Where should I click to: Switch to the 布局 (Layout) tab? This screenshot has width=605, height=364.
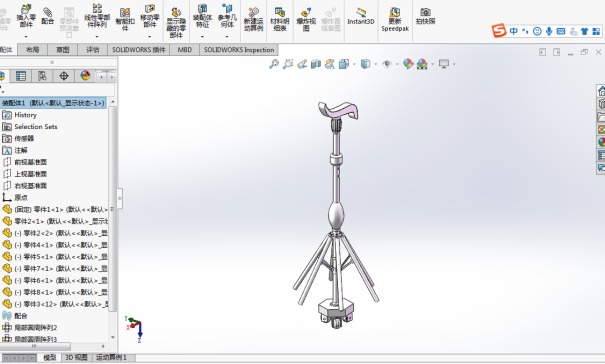(x=33, y=50)
